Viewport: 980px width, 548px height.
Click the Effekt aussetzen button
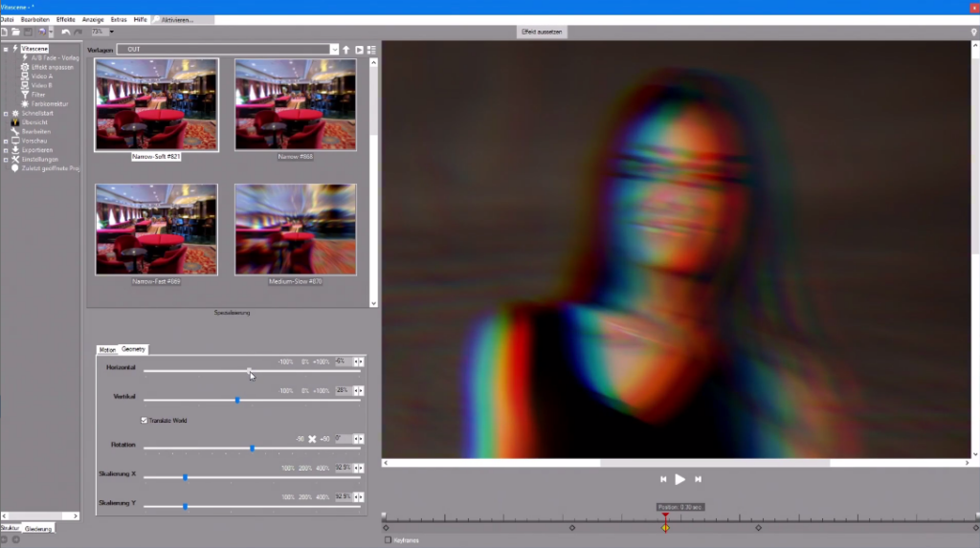click(x=542, y=32)
